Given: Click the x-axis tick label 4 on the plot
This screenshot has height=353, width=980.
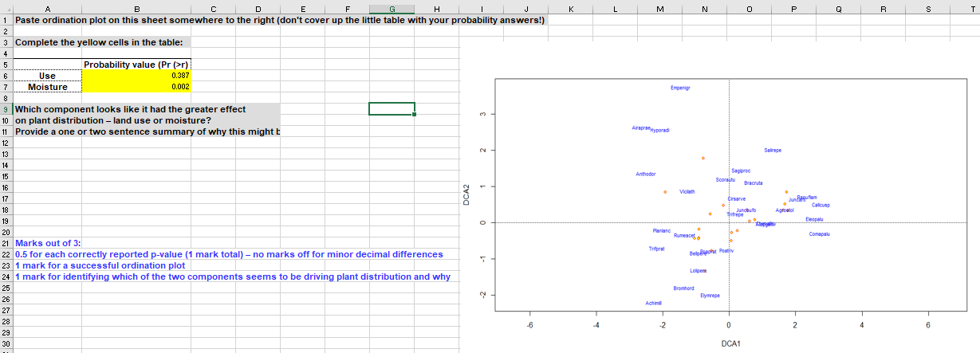Looking at the screenshot, I should [862, 325].
